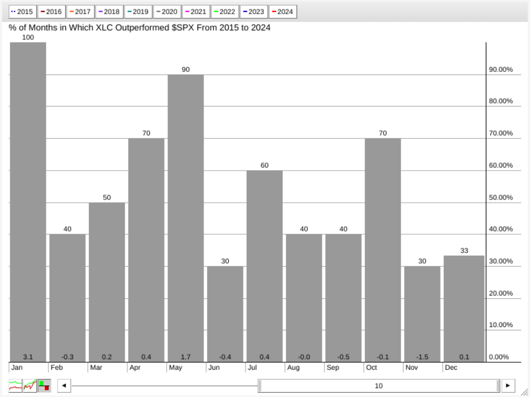This screenshot has height=398, width=532.
Task: Click the "Jan" month axis label
Action: tap(17, 369)
